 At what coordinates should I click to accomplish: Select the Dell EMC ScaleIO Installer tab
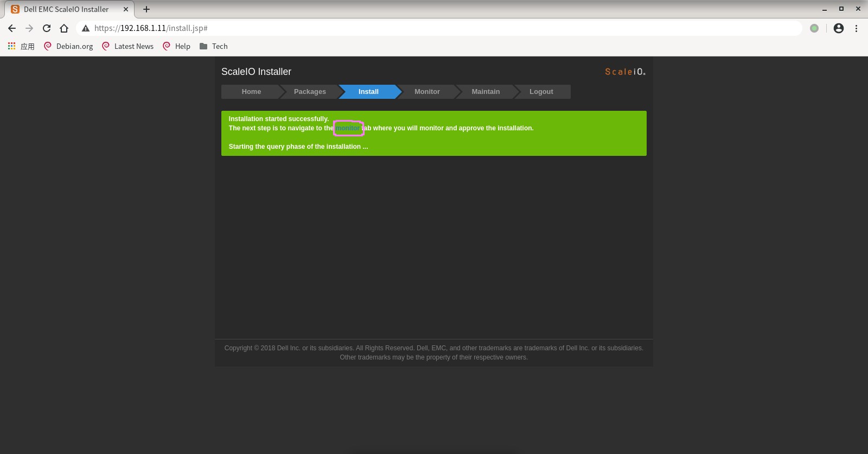click(69, 9)
